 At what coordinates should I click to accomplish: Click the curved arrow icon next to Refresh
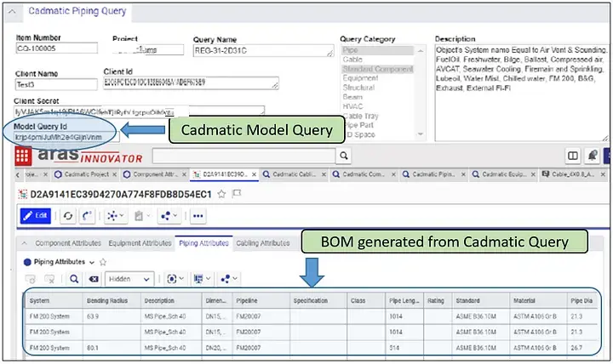tap(87, 215)
